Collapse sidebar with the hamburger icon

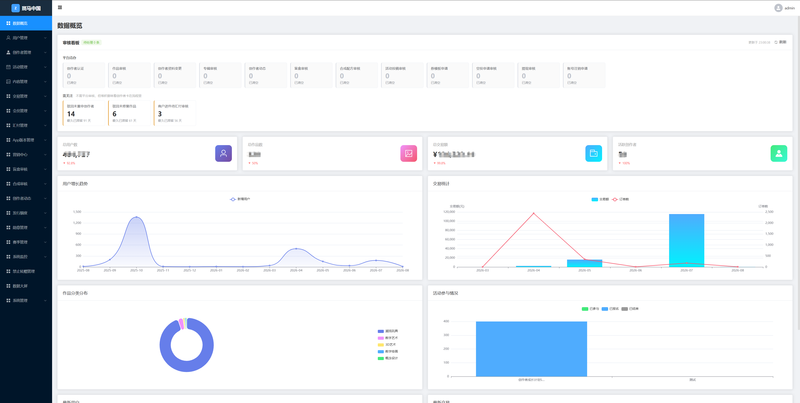(x=60, y=8)
